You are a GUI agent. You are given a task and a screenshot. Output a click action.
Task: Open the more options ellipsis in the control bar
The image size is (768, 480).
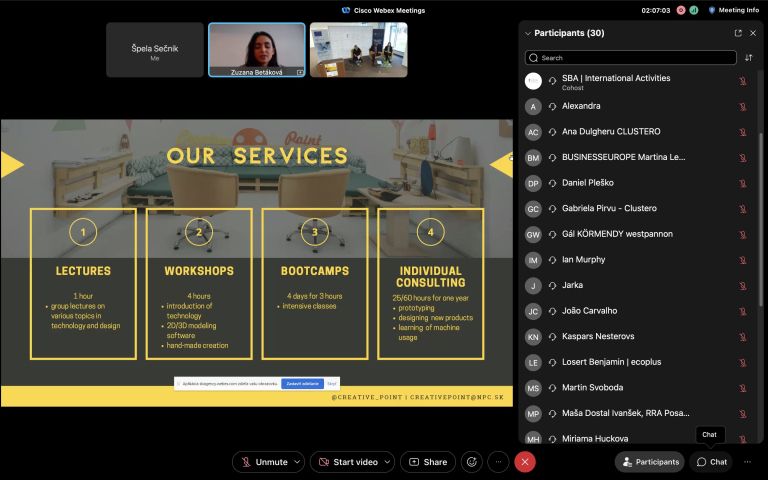coord(498,462)
